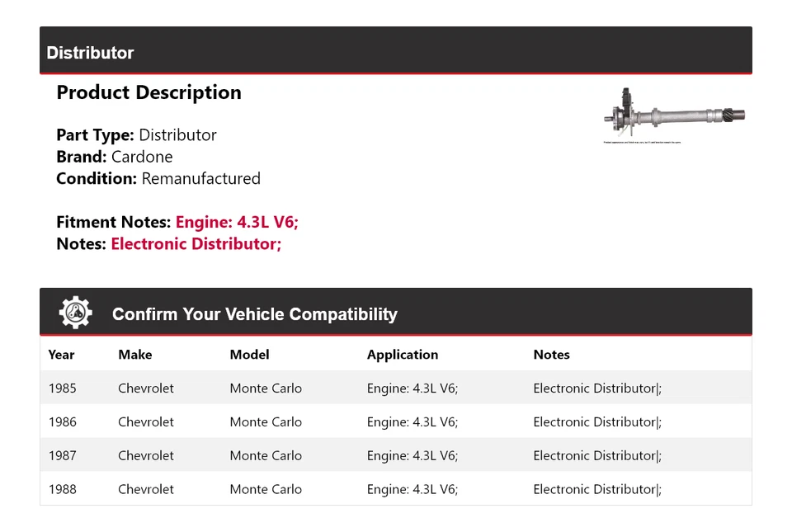Open the distributor product thumbnail image
Screen dimensions: 792x532
click(x=674, y=116)
